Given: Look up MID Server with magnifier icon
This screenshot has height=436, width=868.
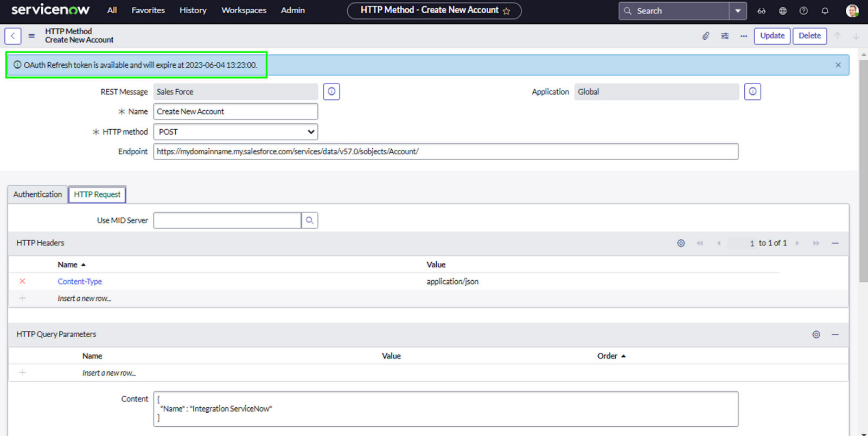Looking at the screenshot, I should (310, 220).
